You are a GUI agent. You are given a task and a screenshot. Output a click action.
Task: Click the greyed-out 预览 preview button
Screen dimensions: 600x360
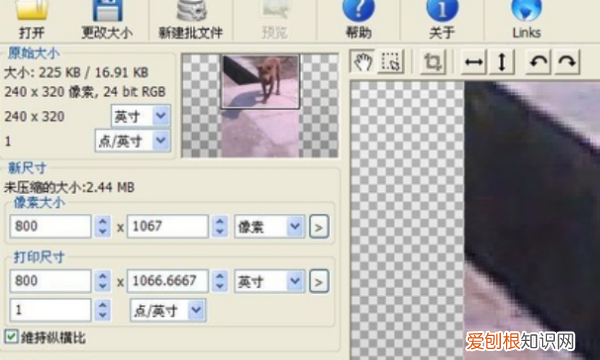pyautogui.click(x=274, y=19)
